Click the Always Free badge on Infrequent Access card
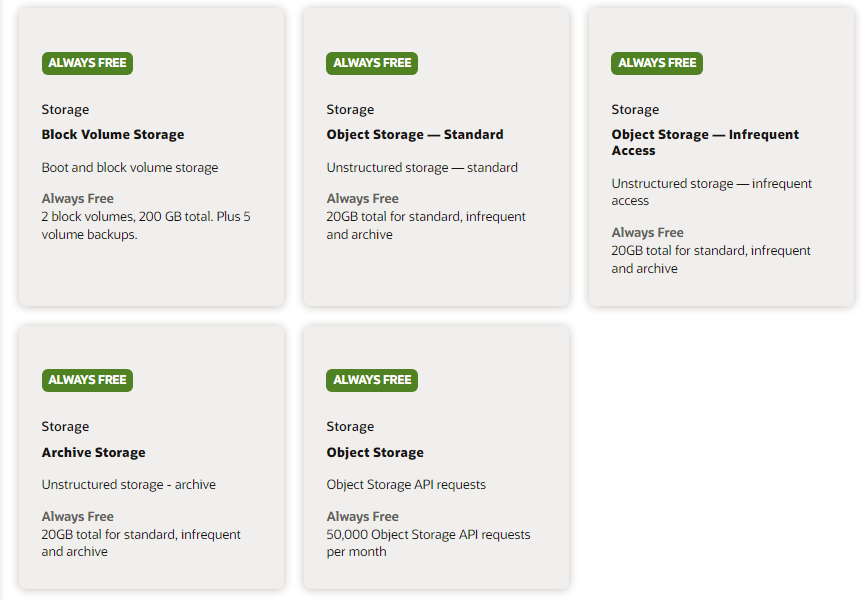Viewport: 867px width, 600px height. click(657, 63)
